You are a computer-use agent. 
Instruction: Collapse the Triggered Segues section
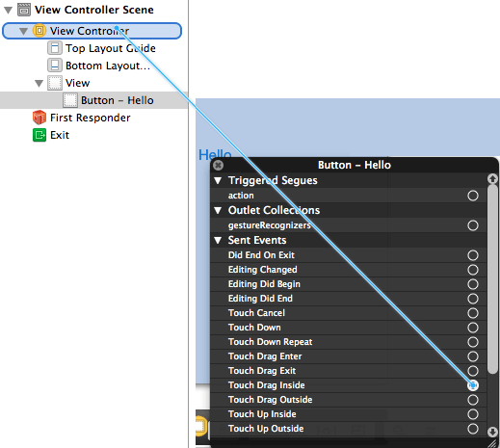pos(218,180)
